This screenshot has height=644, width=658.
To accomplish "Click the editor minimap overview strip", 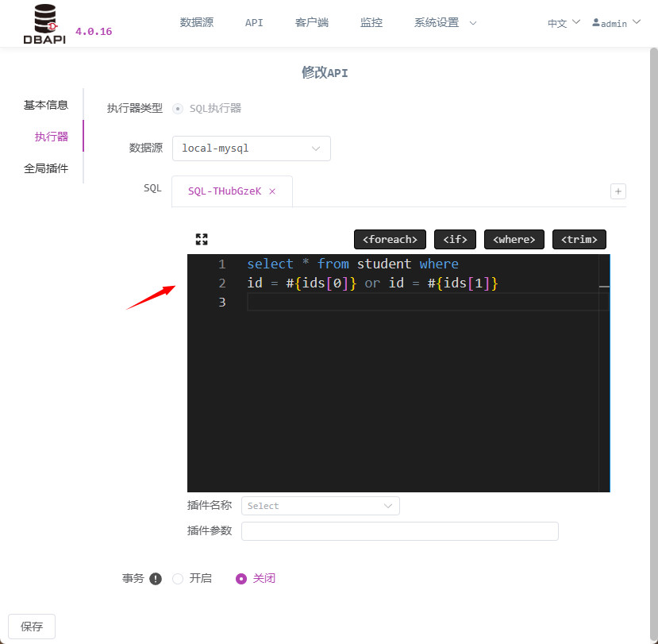I will pos(604,372).
